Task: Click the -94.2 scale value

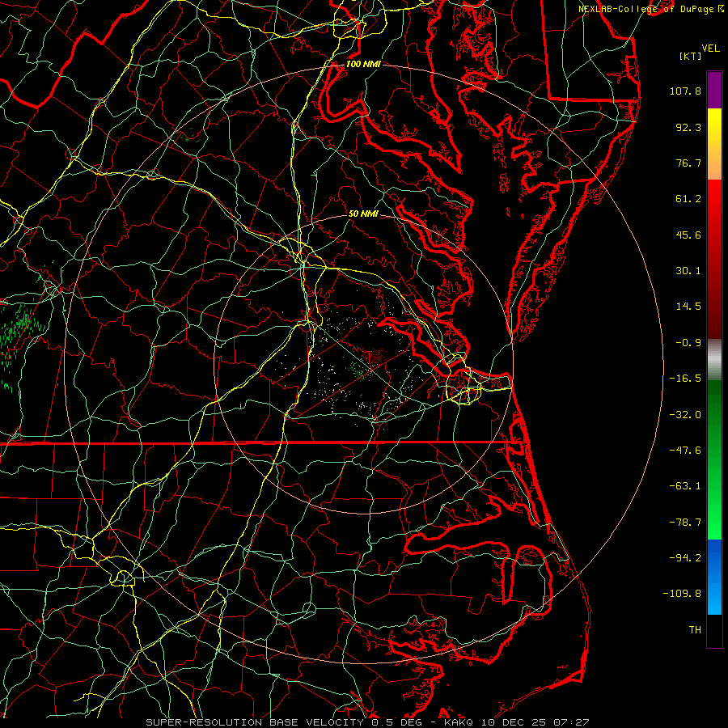Action: pos(685,558)
